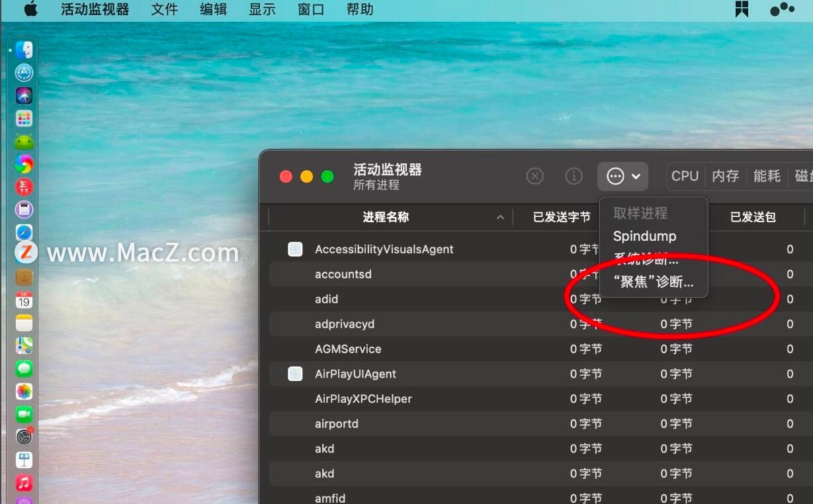Image resolution: width=813 pixels, height=504 pixels.
Task: Launch Photos from the Dock
Action: click(x=24, y=391)
